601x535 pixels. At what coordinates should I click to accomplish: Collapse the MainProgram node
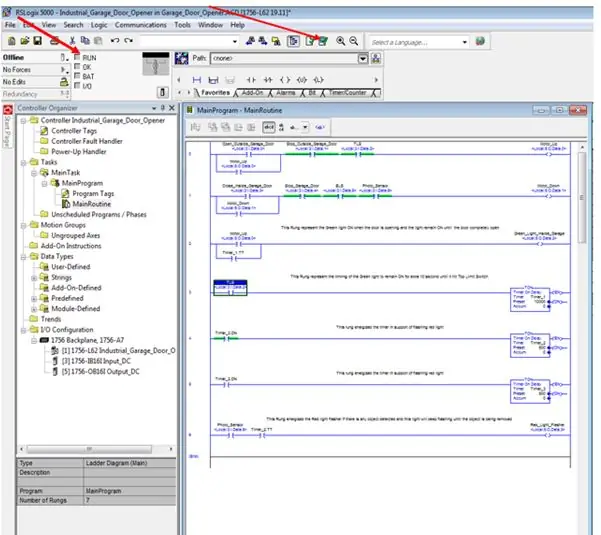pos(44,184)
